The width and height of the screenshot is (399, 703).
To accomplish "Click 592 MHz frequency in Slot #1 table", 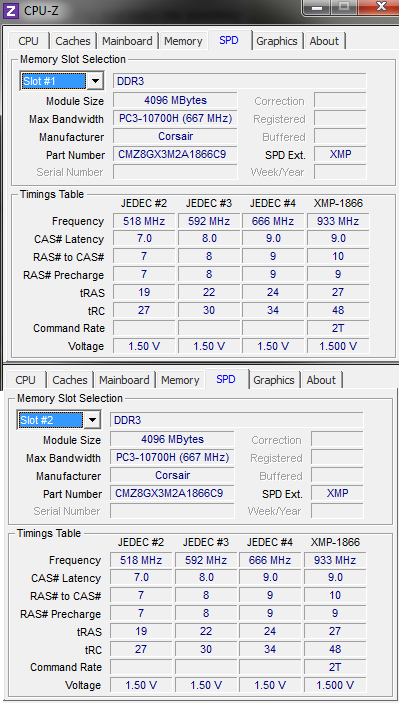I will point(209,221).
